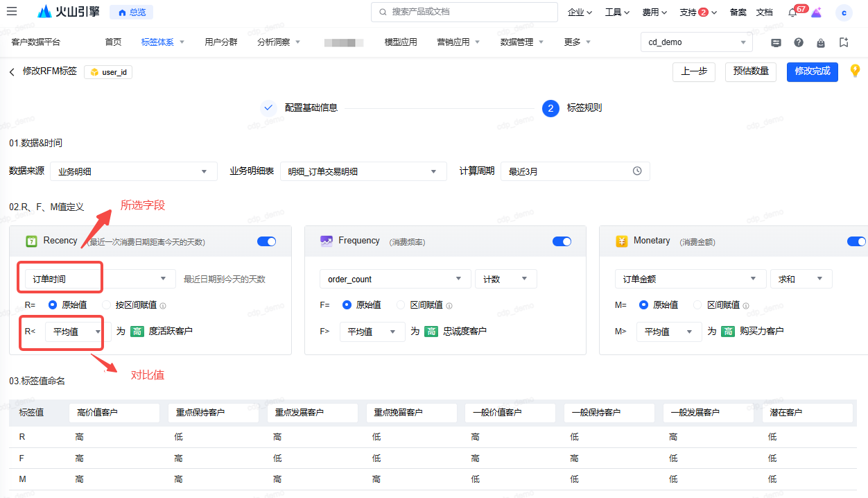Open the 标签体系 menu
This screenshot has width=868, height=498.
tap(162, 42)
